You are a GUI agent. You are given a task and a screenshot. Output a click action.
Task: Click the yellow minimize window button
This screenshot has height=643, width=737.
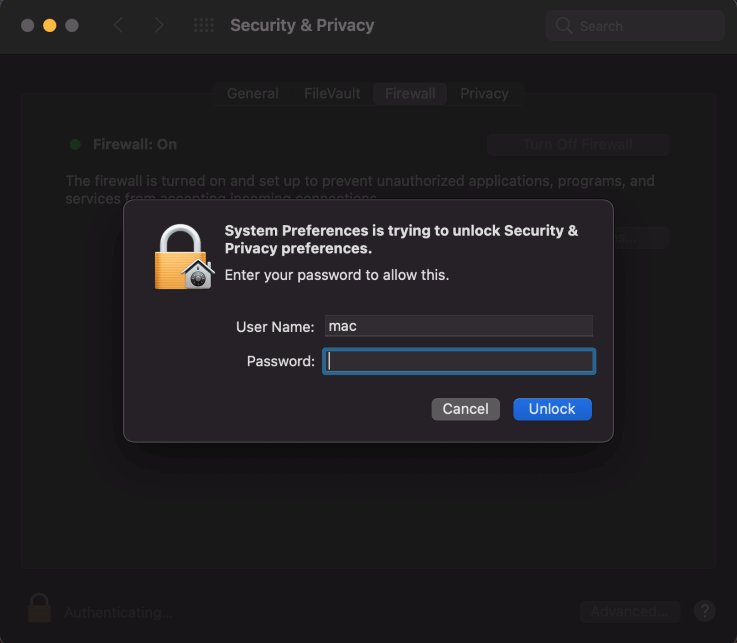pos(49,25)
